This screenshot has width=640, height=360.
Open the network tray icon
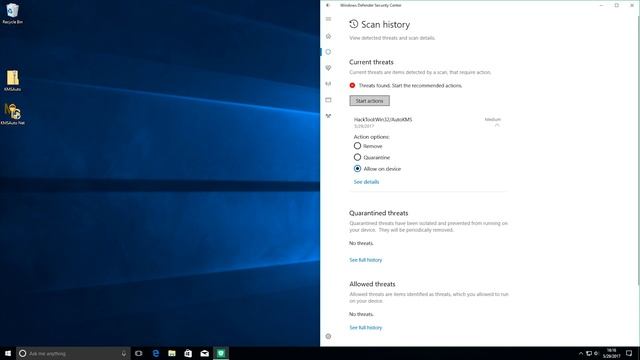[x=589, y=353]
